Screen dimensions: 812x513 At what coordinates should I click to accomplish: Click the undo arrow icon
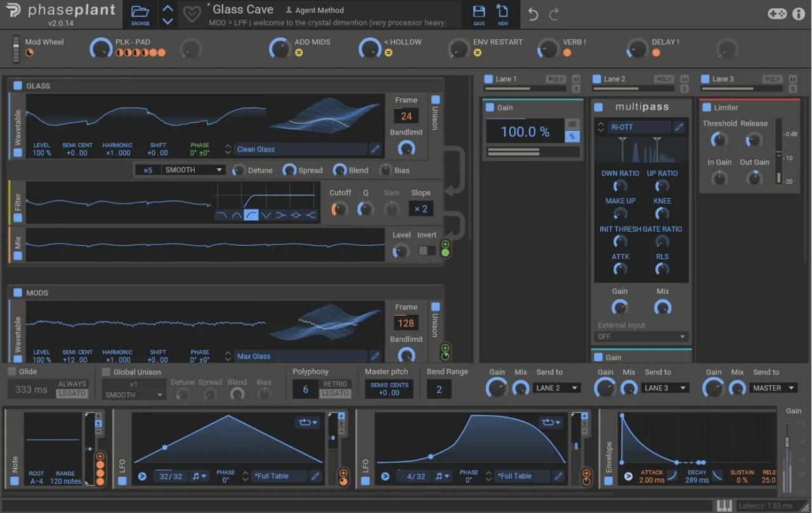(533, 14)
